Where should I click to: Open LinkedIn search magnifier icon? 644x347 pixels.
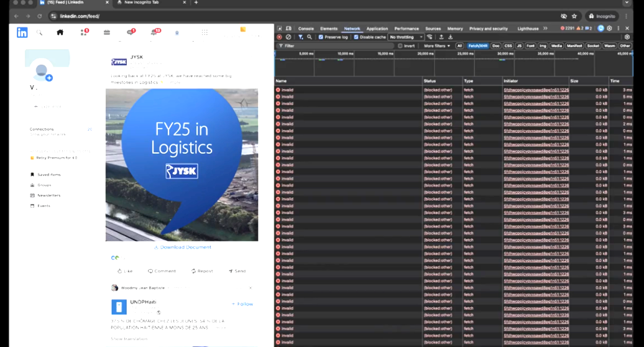click(39, 32)
